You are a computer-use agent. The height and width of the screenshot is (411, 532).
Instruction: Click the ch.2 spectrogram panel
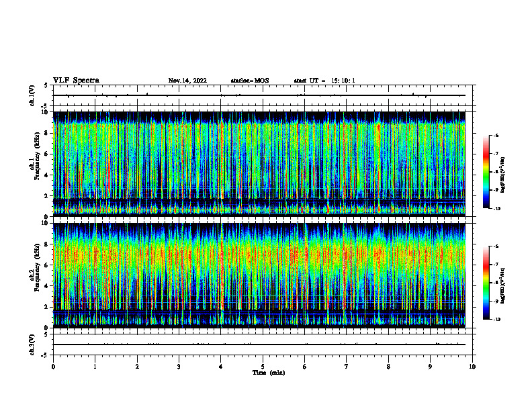259,275
